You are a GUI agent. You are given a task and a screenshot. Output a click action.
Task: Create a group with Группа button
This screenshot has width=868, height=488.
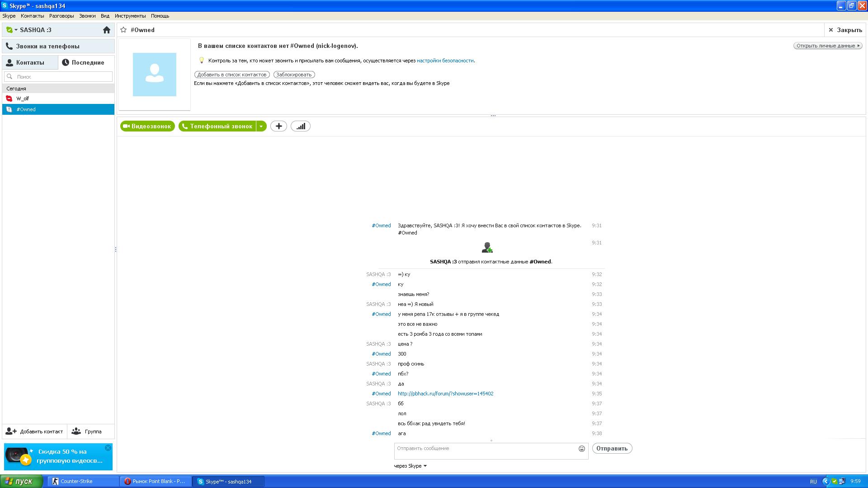[87, 432]
